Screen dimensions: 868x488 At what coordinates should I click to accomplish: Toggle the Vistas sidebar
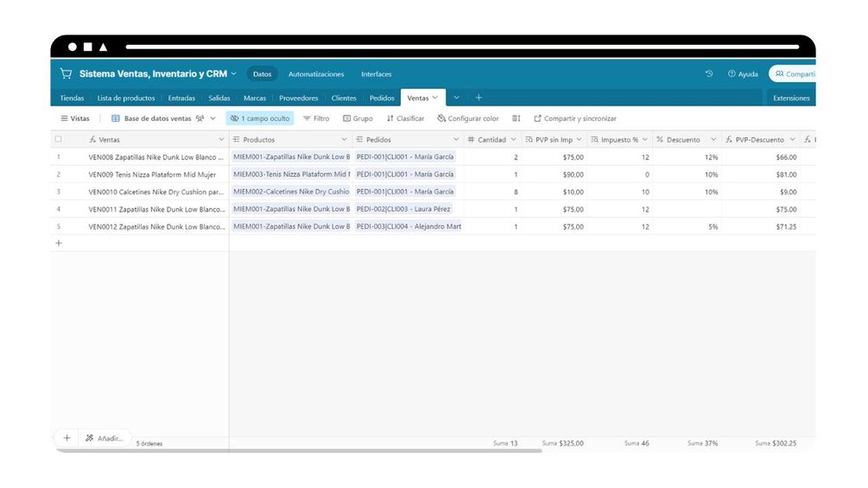point(75,118)
